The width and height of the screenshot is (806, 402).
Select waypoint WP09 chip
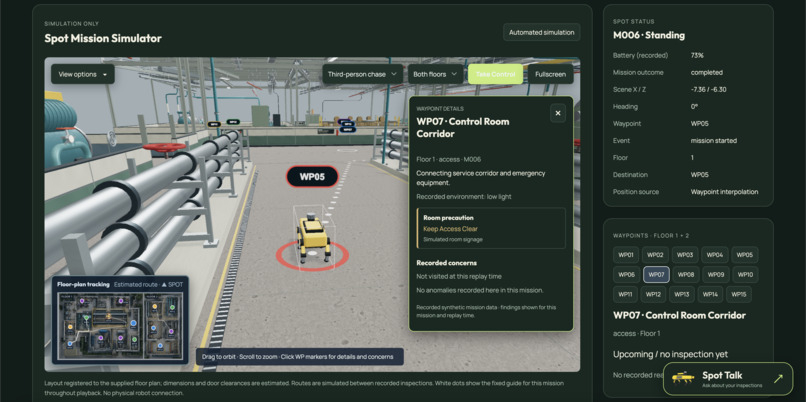pos(716,275)
